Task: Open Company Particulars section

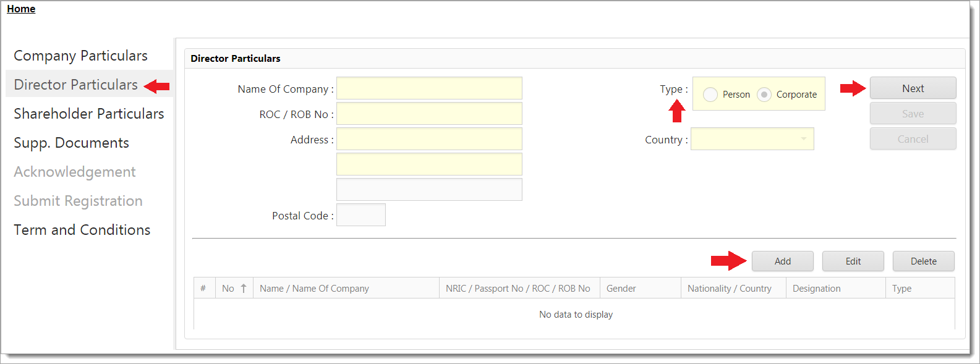Action: (x=80, y=56)
